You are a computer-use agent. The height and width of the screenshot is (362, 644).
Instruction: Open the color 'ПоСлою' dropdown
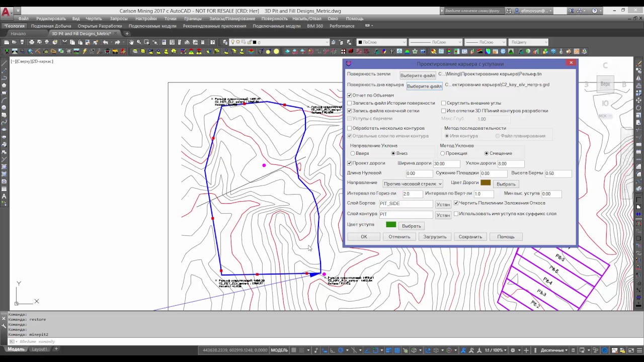381,42
